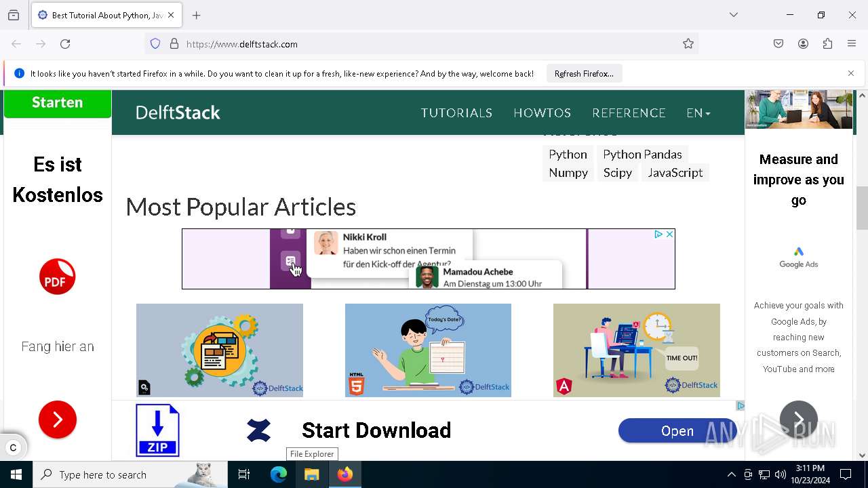This screenshot has height=488, width=868.
Task: Open the taskbar clock and date
Action: click(x=810, y=474)
